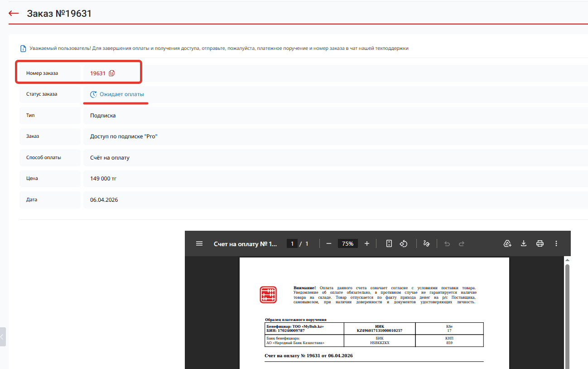Zoom out the PDF invoice
The height and width of the screenshot is (369, 588).
329,243
